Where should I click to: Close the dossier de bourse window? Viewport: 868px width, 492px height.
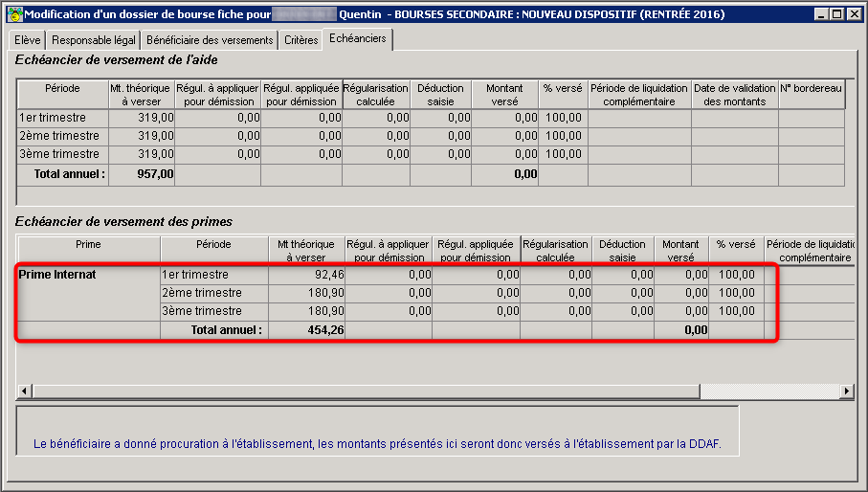855,14
